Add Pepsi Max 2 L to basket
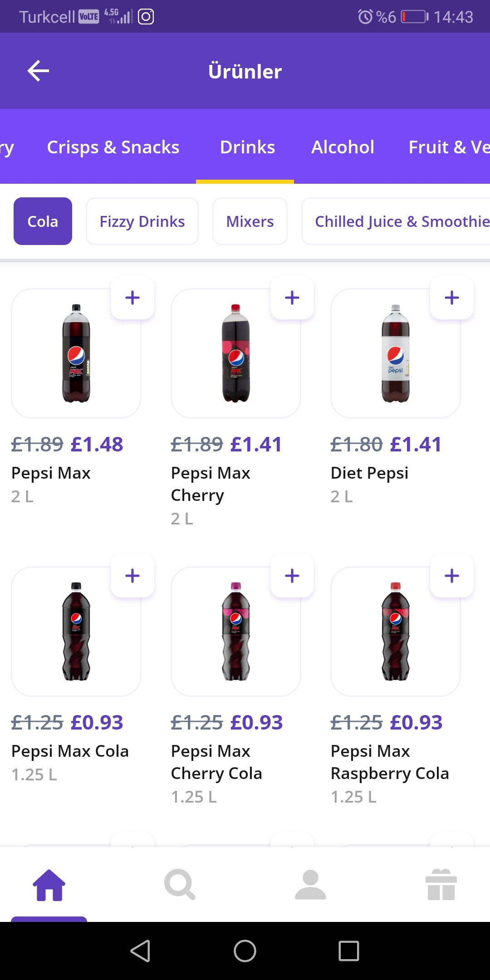Screen dimensions: 490x980 point(132,298)
